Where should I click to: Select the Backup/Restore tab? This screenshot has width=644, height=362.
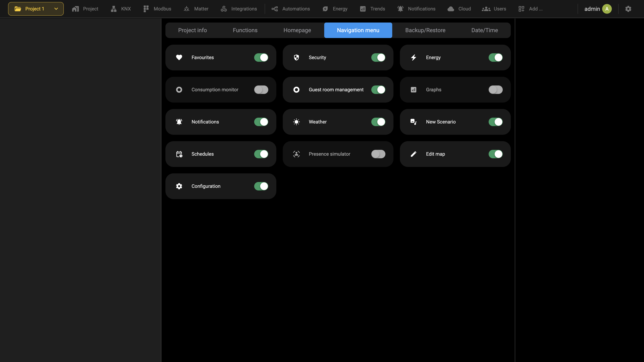click(425, 30)
